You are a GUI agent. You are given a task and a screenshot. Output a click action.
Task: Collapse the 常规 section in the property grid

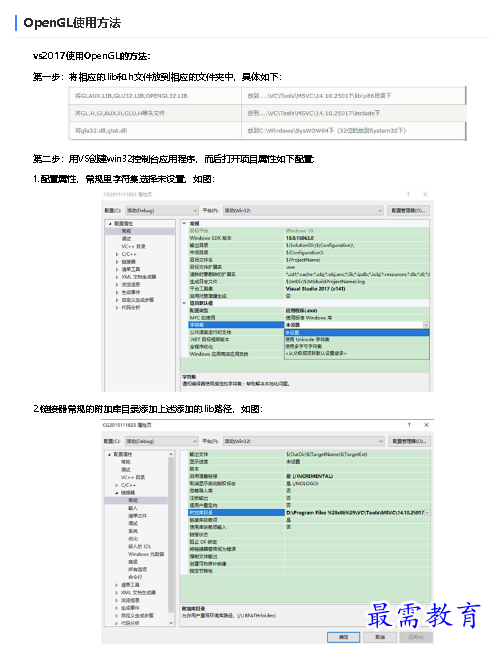click(x=184, y=223)
